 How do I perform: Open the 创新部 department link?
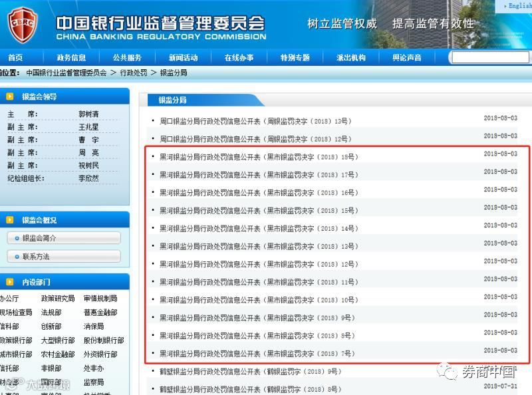click(x=51, y=327)
